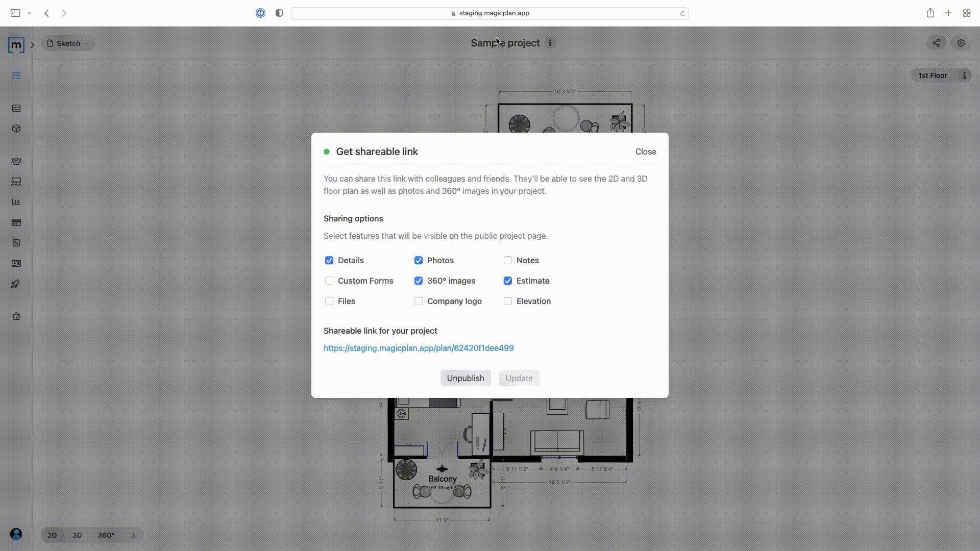
Task: Click the browser address bar
Action: pyautogui.click(x=490, y=13)
